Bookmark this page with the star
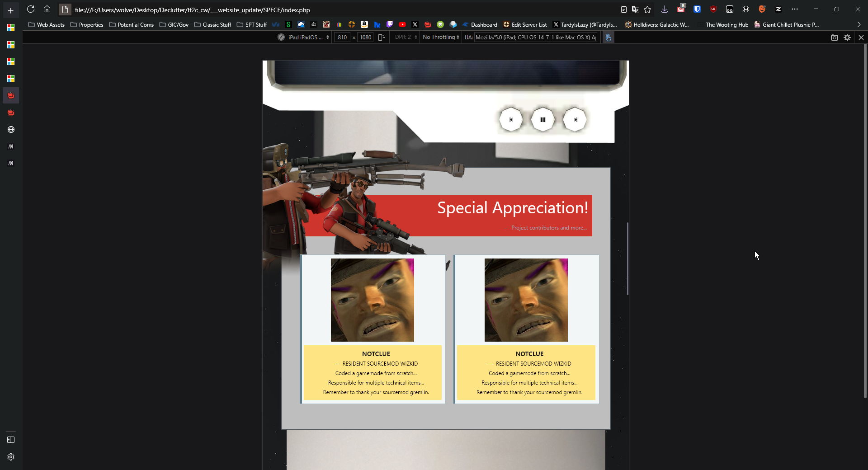Image resolution: width=868 pixels, height=470 pixels. coord(647,9)
